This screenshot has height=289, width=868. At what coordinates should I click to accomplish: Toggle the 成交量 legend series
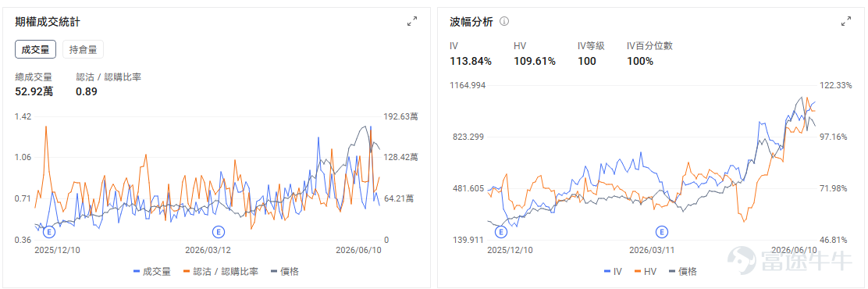click(x=152, y=271)
